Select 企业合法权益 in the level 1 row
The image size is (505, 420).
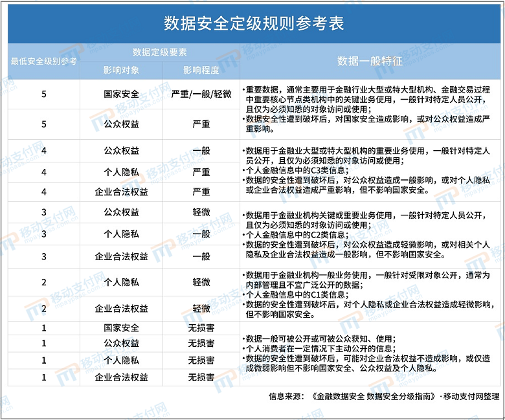click(121, 377)
